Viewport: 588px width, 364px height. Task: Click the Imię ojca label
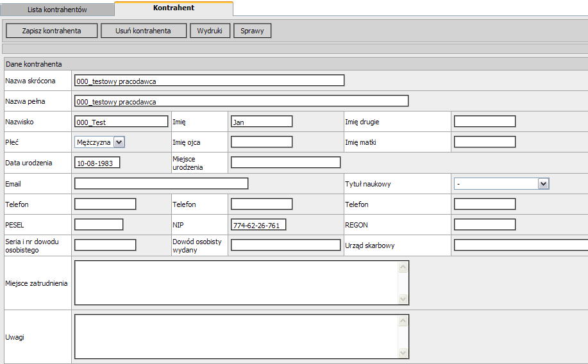point(187,142)
